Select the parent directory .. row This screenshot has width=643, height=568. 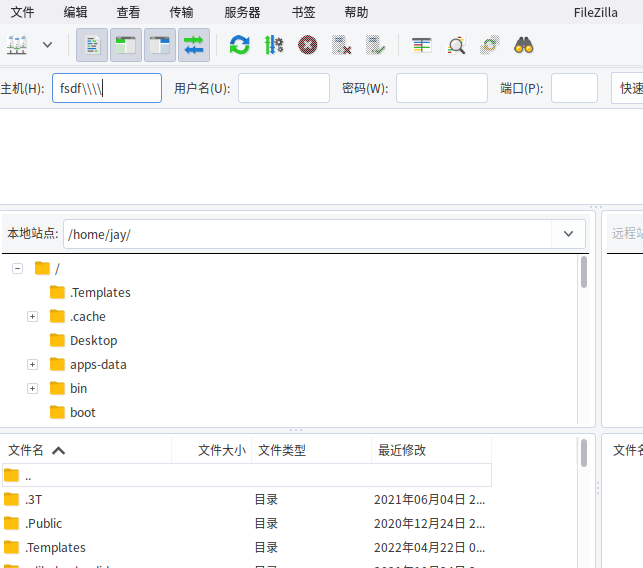click(x=247, y=475)
